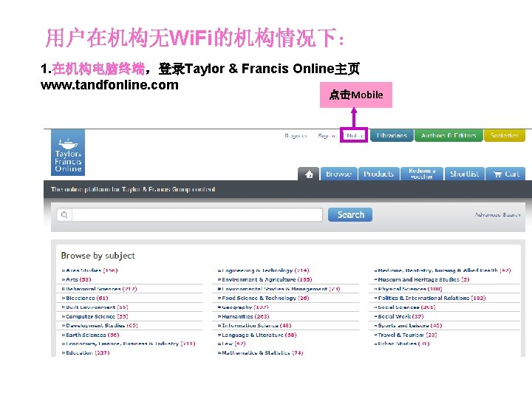Click the www.tandfonline.com URL text
Image resolution: width=532 pixels, height=399 pixels.
point(109,85)
